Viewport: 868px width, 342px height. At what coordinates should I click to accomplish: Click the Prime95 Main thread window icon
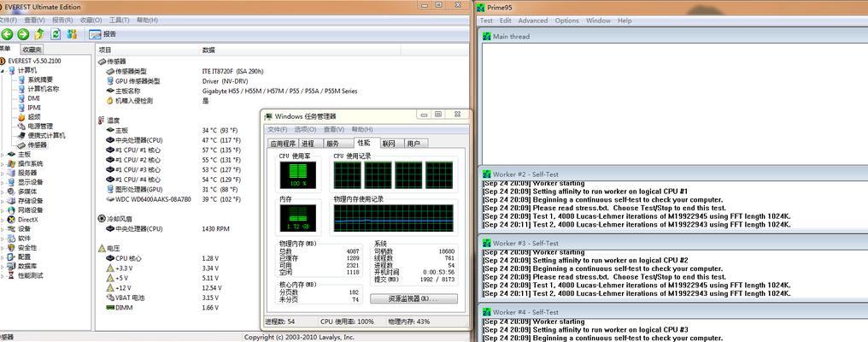click(x=487, y=37)
